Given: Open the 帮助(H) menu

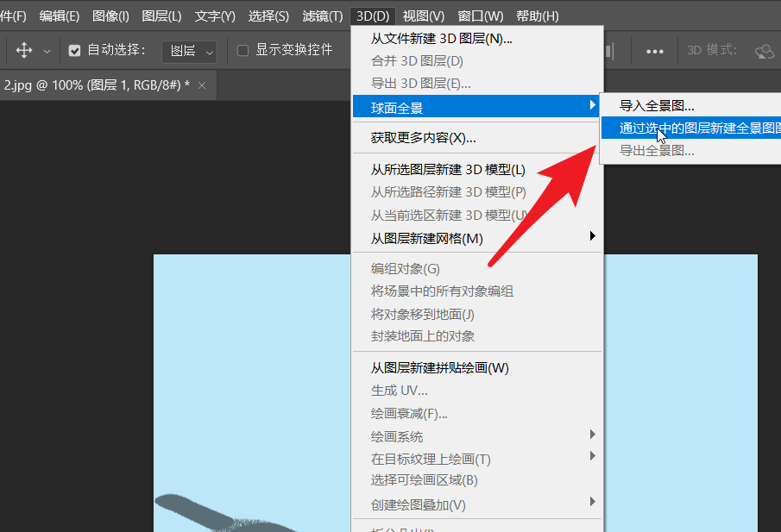Looking at the screenshot, I should pos(537,16).
